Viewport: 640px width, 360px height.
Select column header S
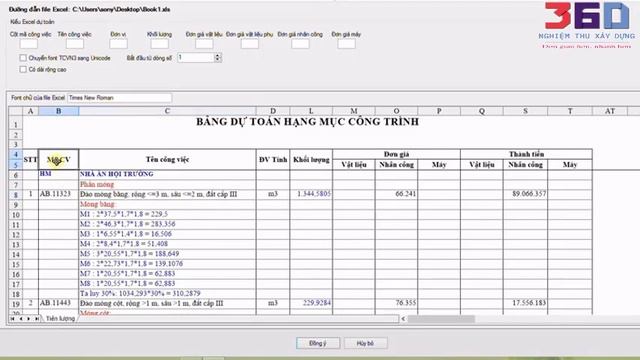(525, 111)
